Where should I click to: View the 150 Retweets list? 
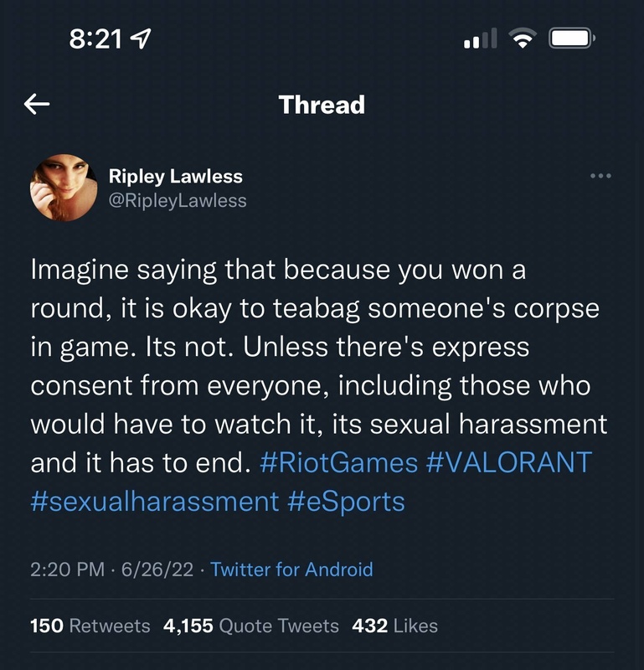tap(90, 626)
